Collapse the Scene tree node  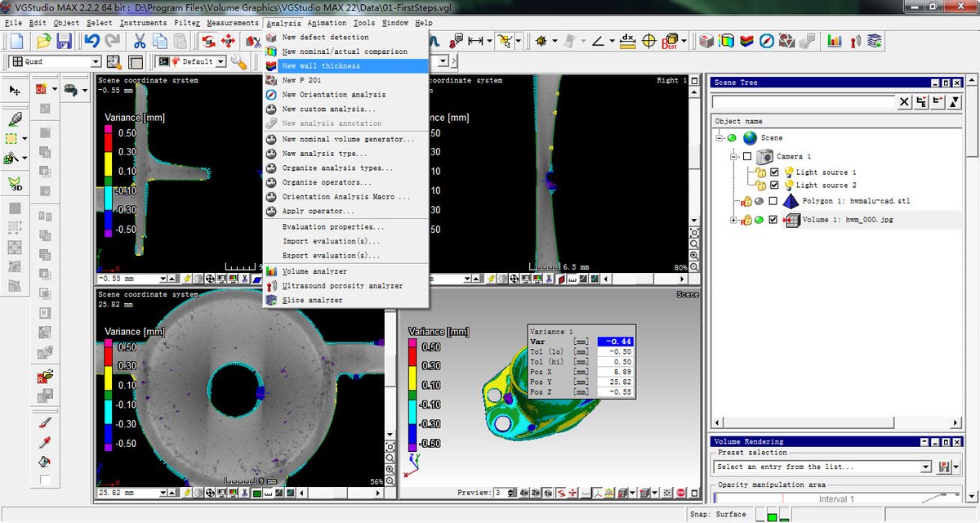click(x=719, y=138)
